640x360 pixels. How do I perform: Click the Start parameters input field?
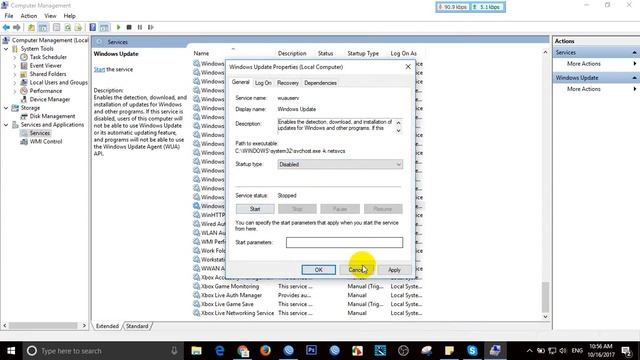click(344, 242)
